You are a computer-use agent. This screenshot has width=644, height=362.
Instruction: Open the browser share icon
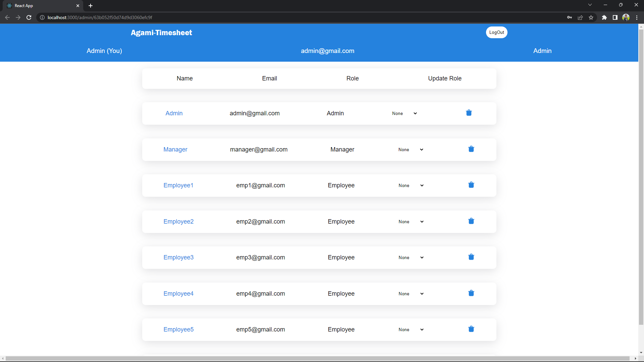(x=580, y=17)
